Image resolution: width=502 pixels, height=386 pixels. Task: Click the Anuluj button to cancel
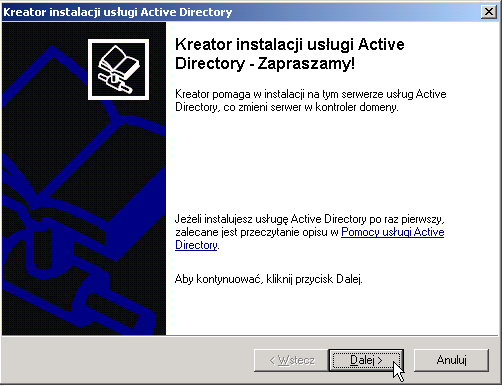point(451,360)
